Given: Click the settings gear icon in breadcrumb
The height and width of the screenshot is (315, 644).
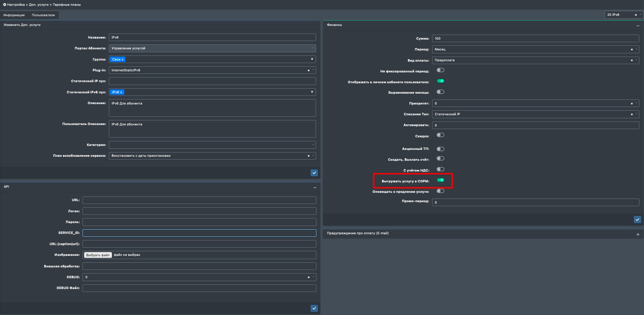Looking at the screenshot, I should (x=5, y=5).
